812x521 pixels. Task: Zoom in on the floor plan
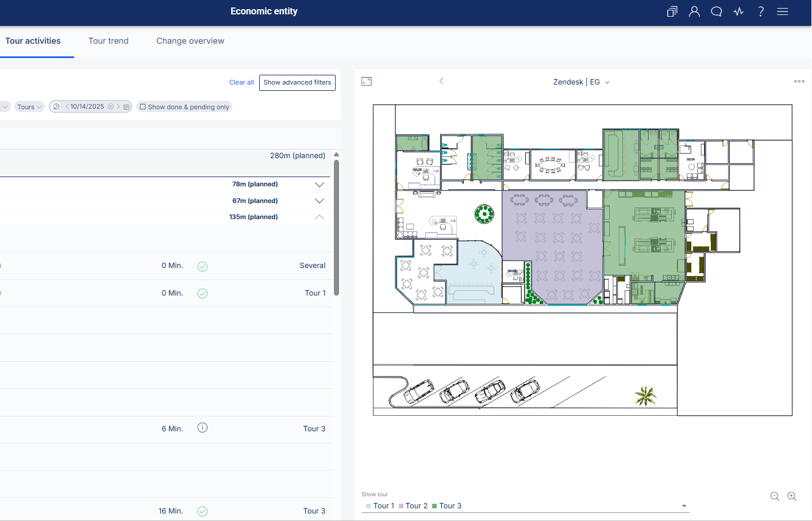point(792,496)
